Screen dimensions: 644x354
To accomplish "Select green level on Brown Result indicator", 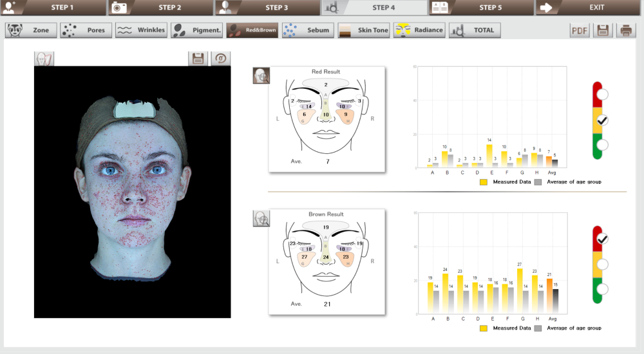I will tap(602, 289).
